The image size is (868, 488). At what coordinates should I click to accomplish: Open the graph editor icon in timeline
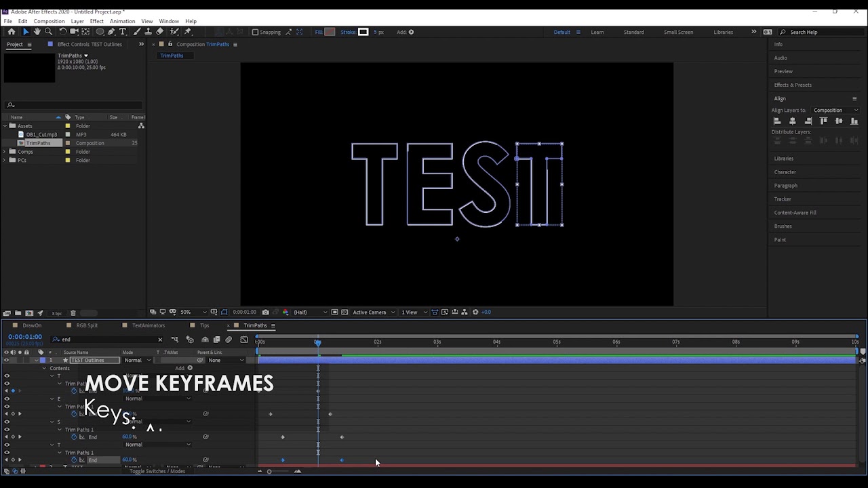pos(244,340)
